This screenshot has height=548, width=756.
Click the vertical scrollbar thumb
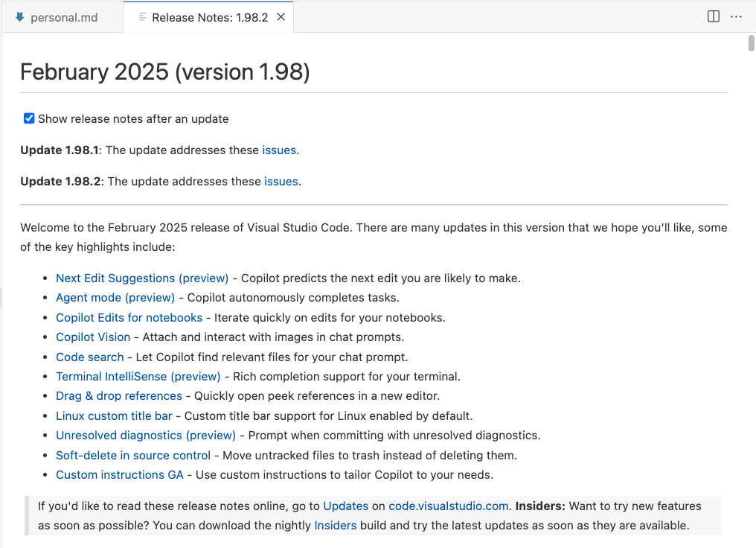(x=752, y=42)
